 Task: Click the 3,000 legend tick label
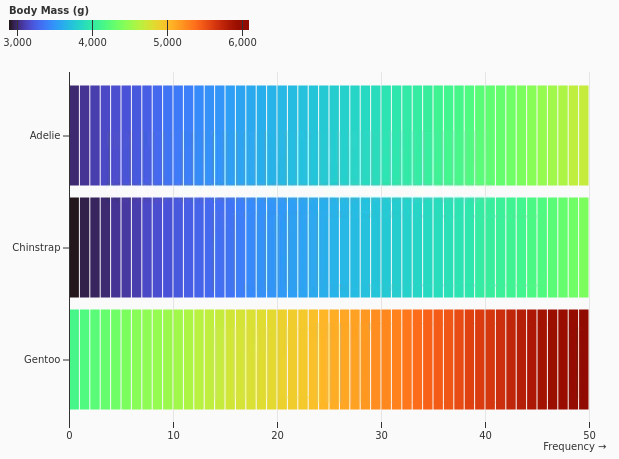[17, 42]
